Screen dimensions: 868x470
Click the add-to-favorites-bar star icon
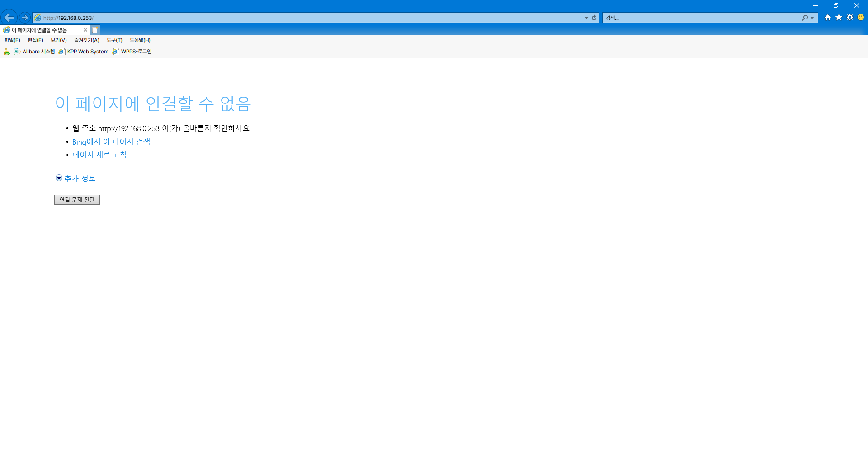point(6,52)
